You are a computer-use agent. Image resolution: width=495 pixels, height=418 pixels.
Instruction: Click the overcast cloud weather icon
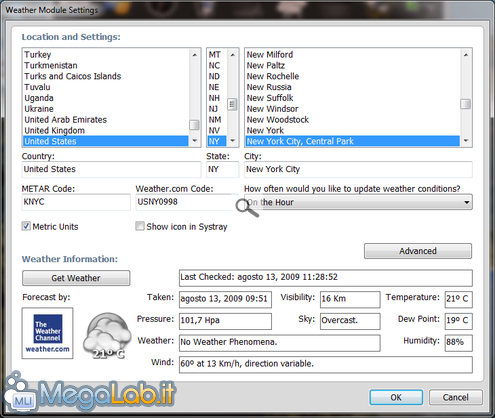[x=107, y=335]
